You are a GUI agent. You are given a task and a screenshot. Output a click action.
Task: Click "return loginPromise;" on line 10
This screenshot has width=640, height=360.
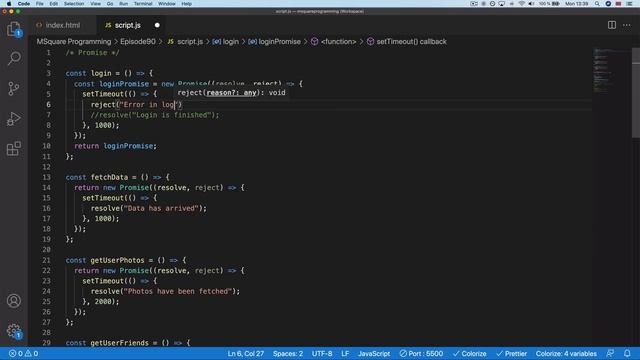point(116,146)
